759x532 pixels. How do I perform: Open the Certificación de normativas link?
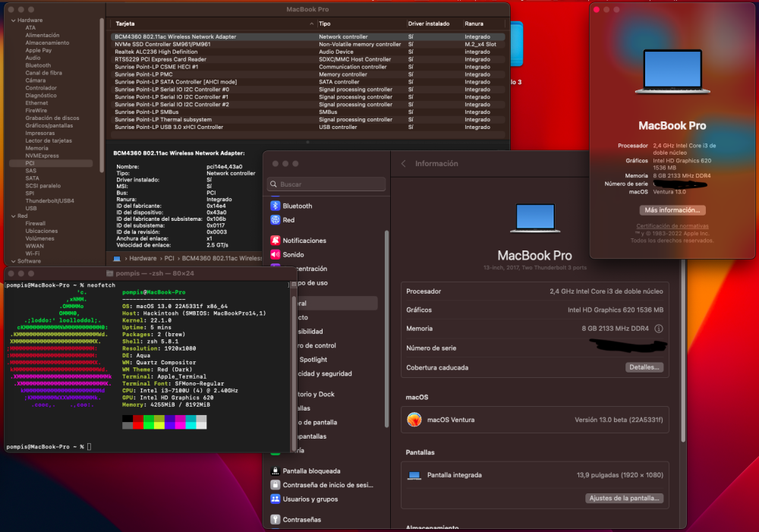pos(672,226)
